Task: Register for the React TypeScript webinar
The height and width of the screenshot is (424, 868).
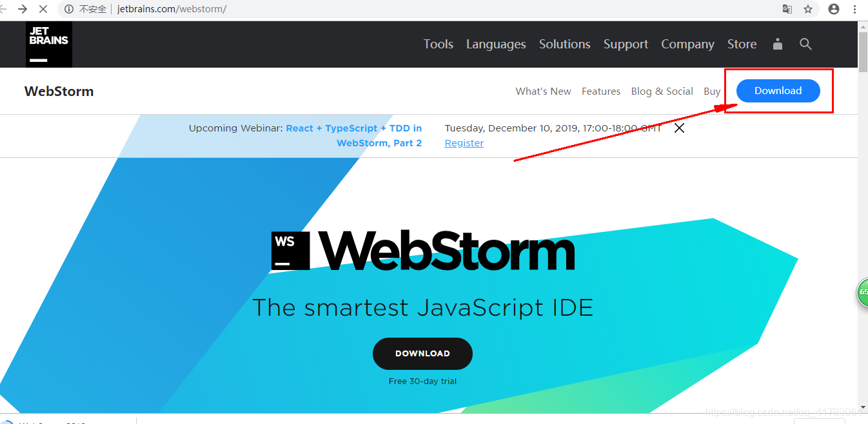Action: coord(464,142)
